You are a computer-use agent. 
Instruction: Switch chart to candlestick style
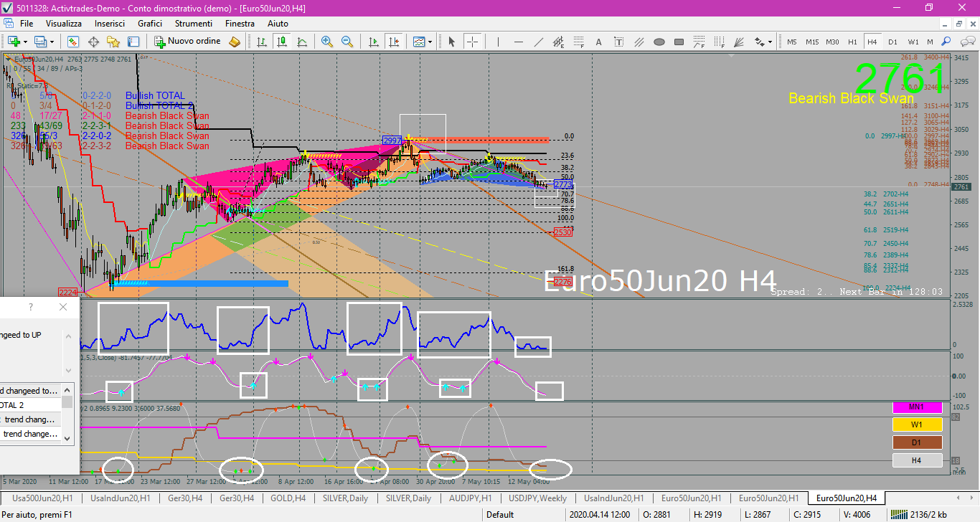pyautogui.click(x=282, y=42)
